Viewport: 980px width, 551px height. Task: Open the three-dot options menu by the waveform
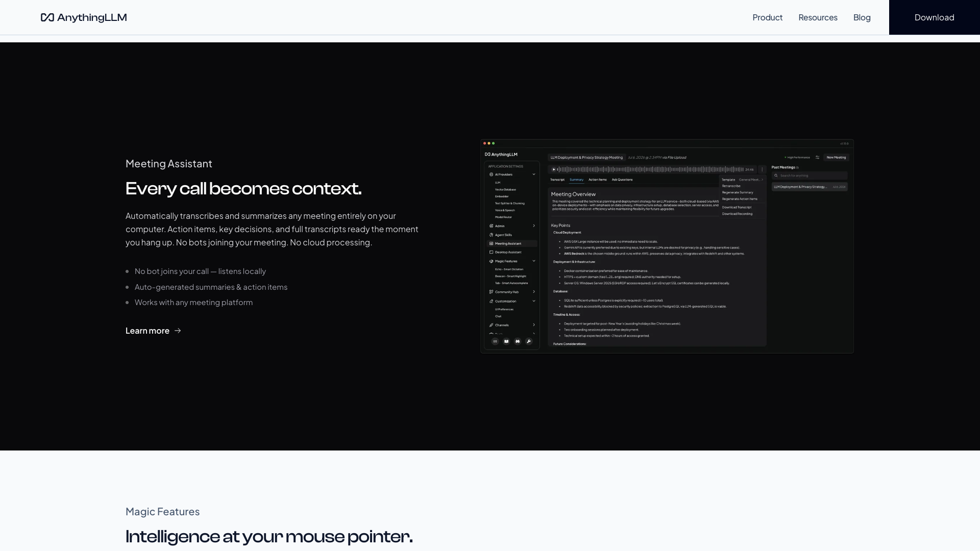(762, 169)
